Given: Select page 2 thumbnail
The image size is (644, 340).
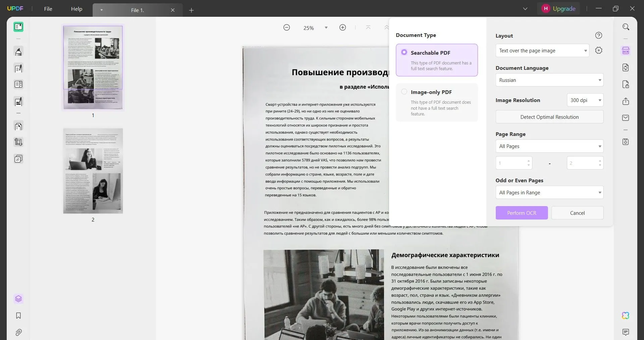Looking at the screenshot, I should tap(93, 171).
